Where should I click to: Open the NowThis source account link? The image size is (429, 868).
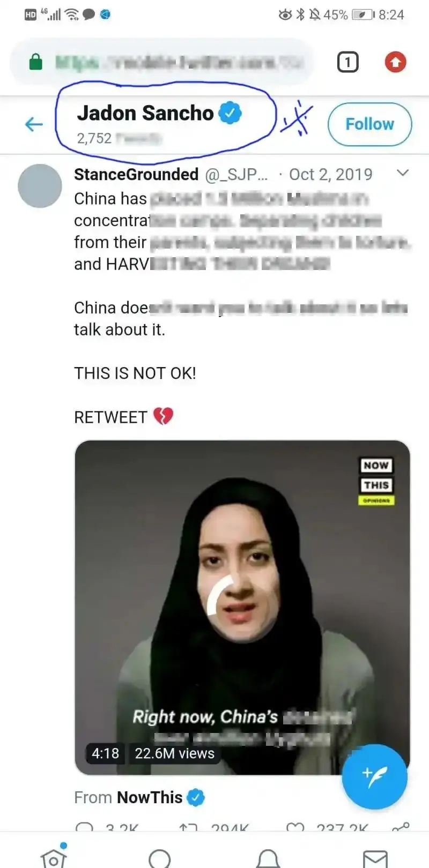coord(150,797)
